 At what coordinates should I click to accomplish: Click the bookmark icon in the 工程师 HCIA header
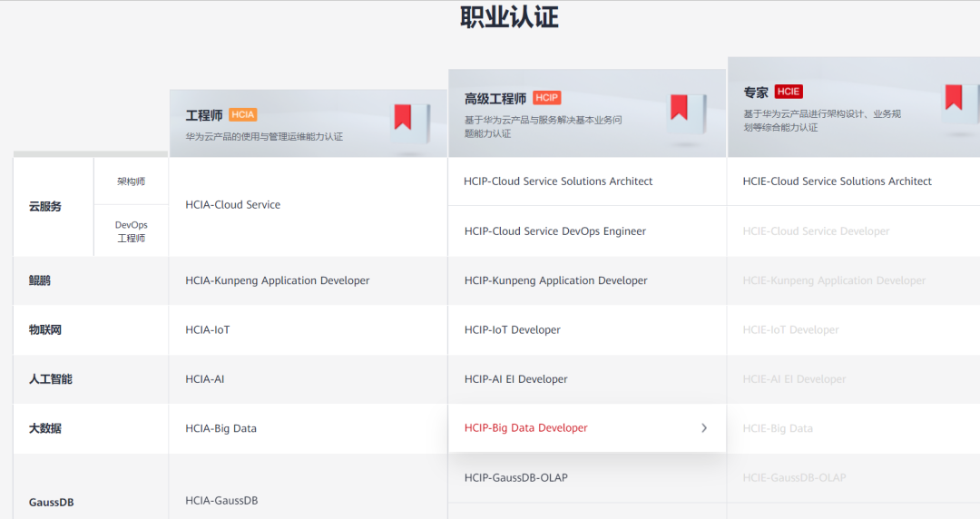coord(403,117)
